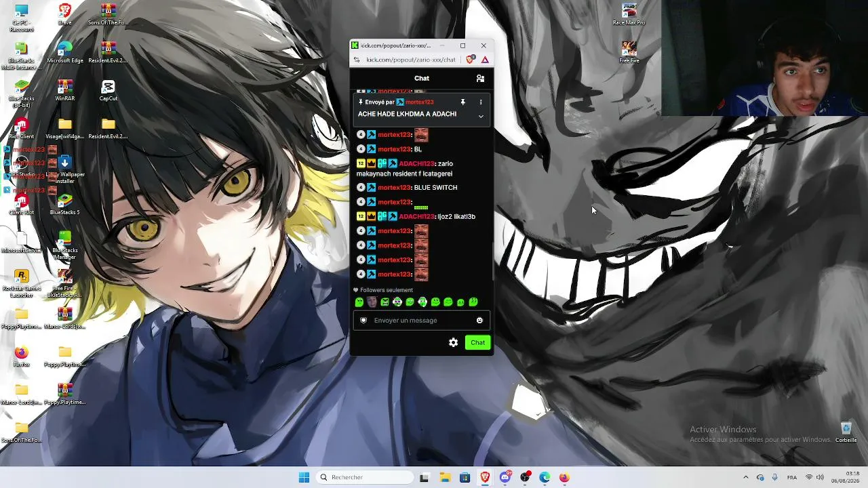Image resolution: width=868 pixels, height=488 pixels.
Task: Click username on 'zario makaynach resident' message
Action: click(x=416, y=163)
